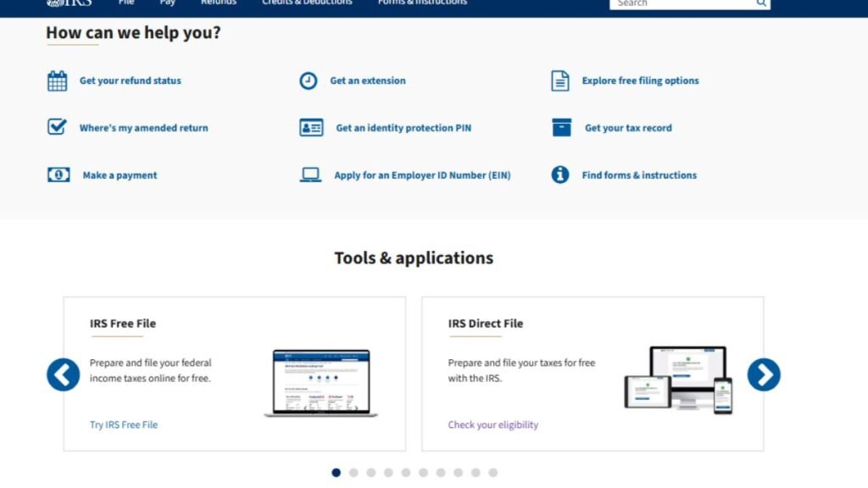Click the "How can we help you?" heading
The image size is (868, 488).
point(133,33)
